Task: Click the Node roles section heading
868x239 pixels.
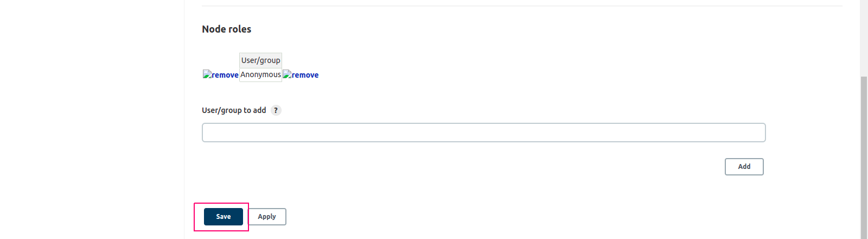Action: pyautogui.click(x=227, y=29)
